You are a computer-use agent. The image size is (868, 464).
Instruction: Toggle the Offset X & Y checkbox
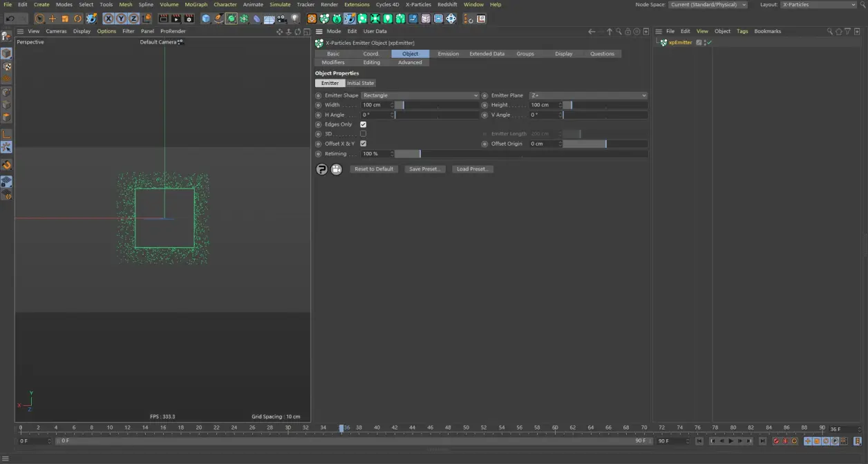coord(363,143)
